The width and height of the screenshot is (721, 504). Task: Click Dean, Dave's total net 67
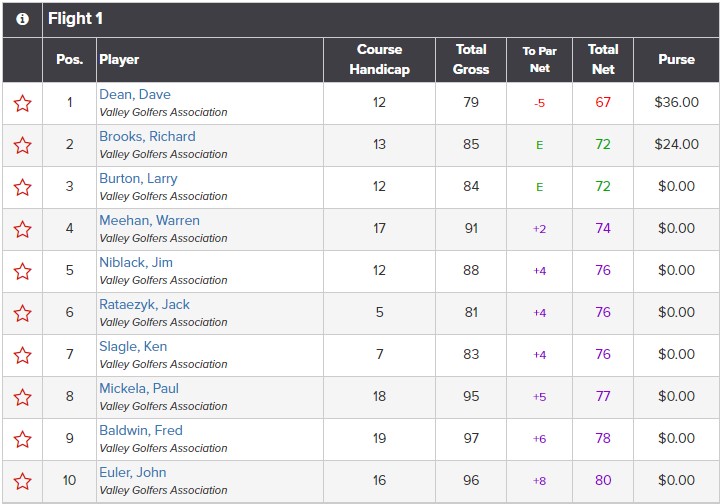coord(603,102)
